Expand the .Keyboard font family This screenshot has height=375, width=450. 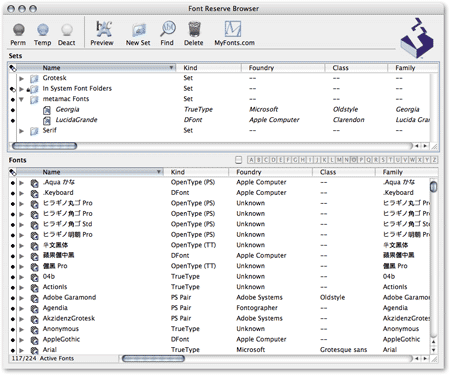coord(22,193)
